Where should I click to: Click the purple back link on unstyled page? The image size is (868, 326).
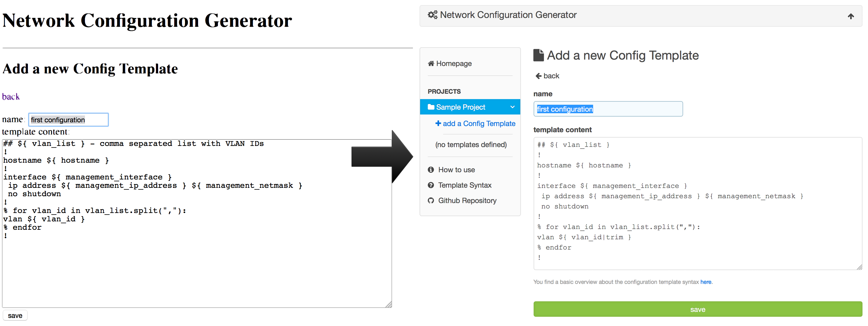11,97
